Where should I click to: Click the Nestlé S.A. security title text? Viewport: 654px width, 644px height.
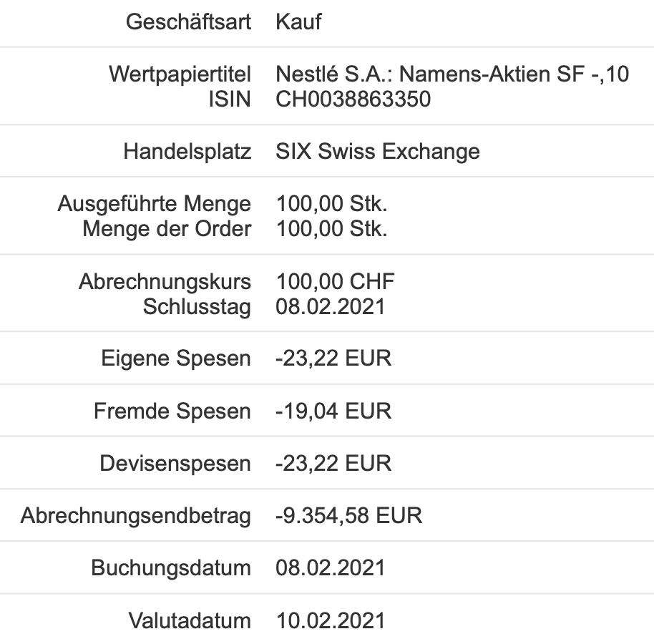tap(452, 74)
